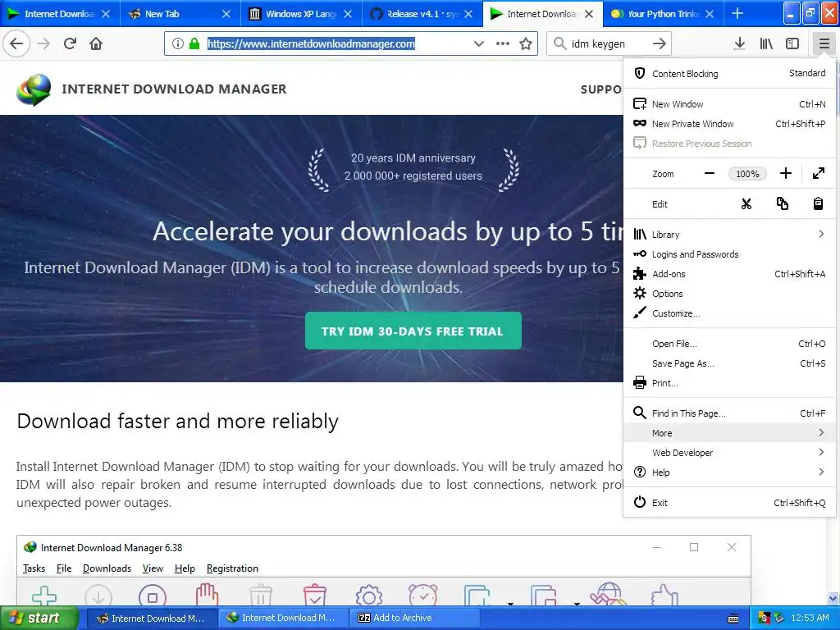Choose New Window menu entry
840x630 pixels.
coord(729,104)
